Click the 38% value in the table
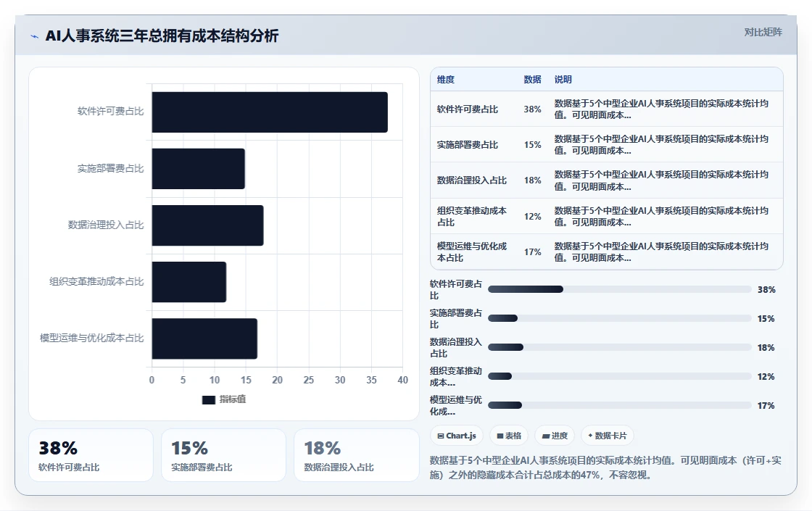This screenshot has width=812, height=511. (532, 109)
